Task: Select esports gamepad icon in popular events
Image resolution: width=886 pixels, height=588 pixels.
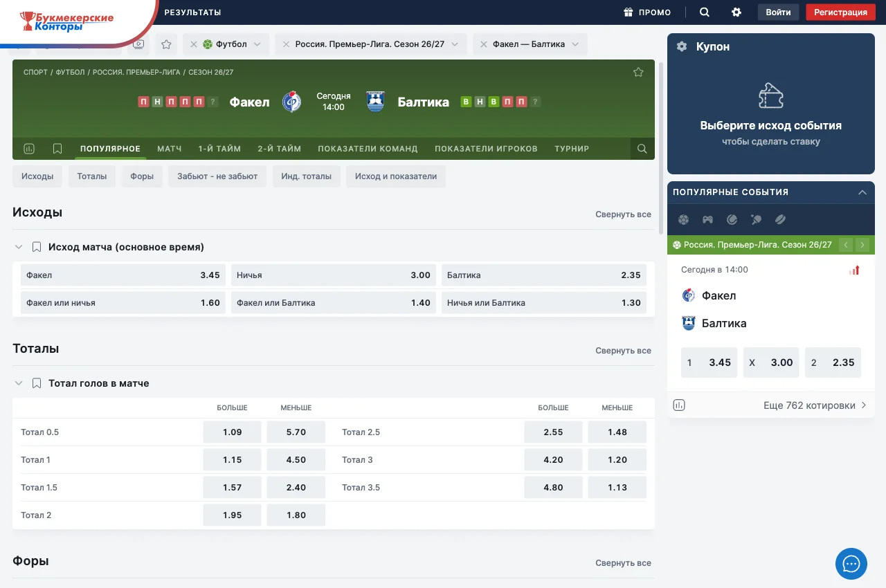Action: pos(707,220)
